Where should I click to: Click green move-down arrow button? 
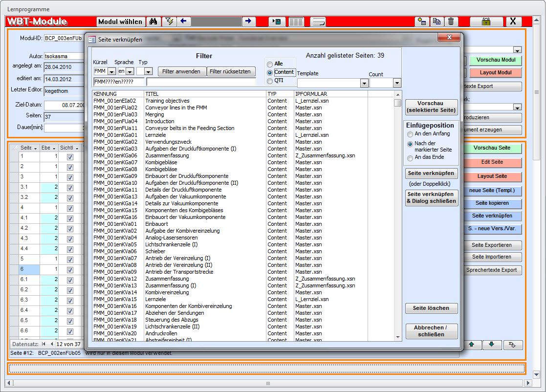[x=491, y=345]
